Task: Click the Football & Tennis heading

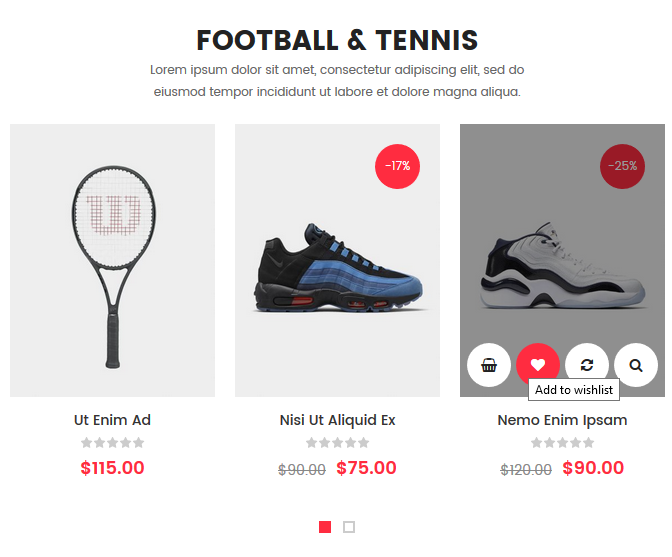Action: pos(337,40)
